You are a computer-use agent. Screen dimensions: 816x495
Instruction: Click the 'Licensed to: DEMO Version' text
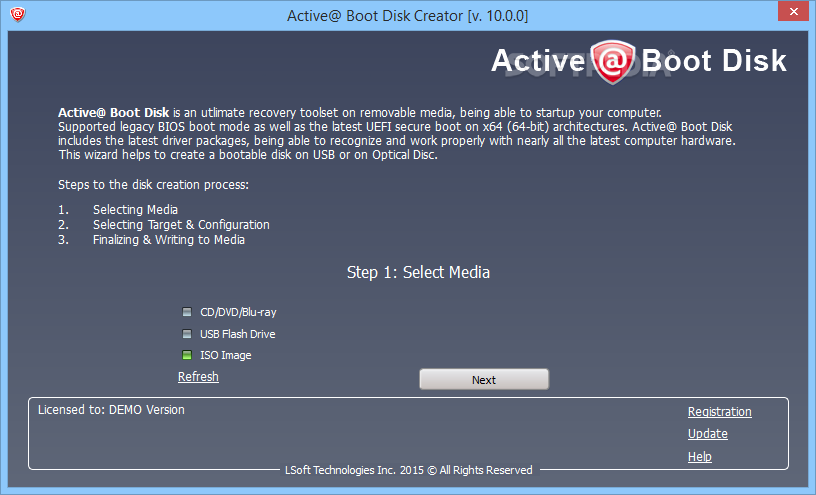(x=111, y=410)
